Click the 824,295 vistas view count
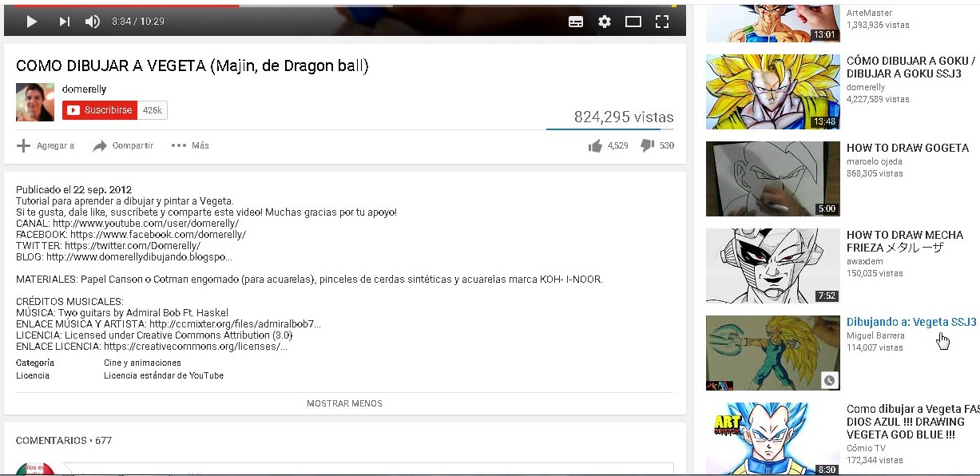The height and width of the screenshot is (476, 980). [624, 117]
